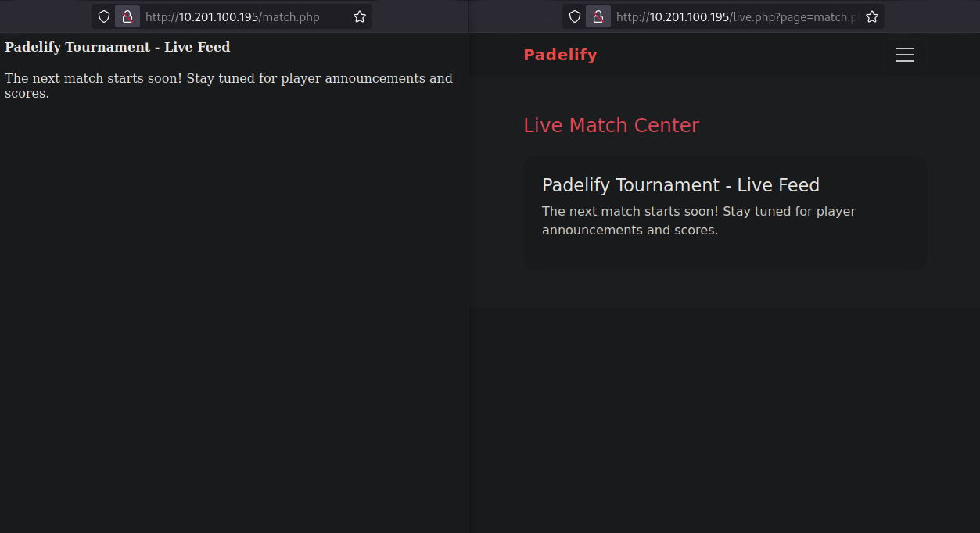
Task: Click Live Feed title inside the card
Action: (x=680, y=185)
